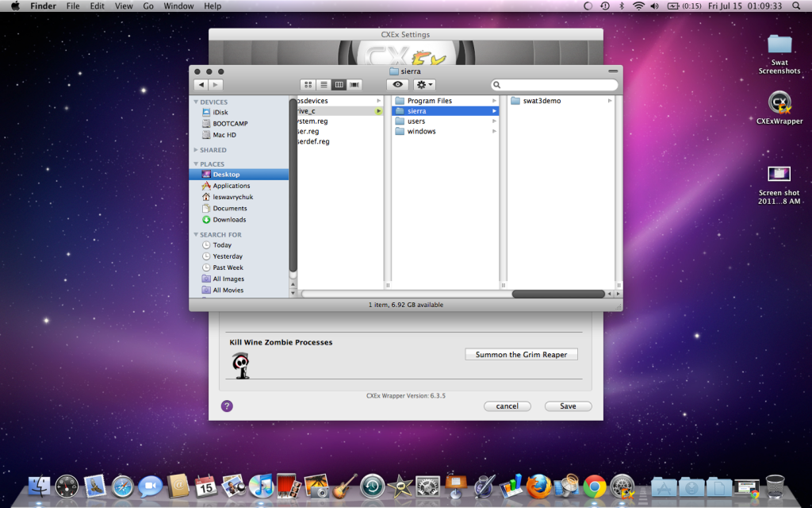Select the sierra folder row
This screenshot has height=508, width=812.
point(446,111)
